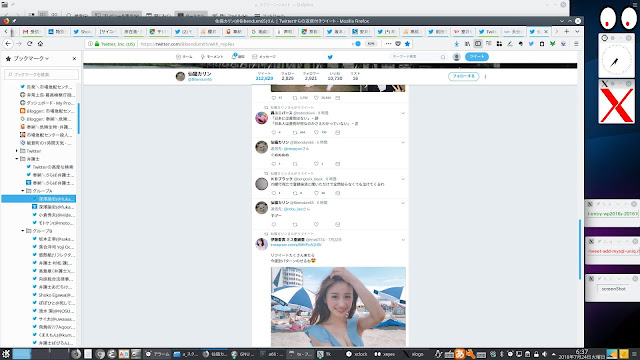Screen dimensions: 640x360
Task: Click the page vertical scrollbar
Action: tap(580, 249)
